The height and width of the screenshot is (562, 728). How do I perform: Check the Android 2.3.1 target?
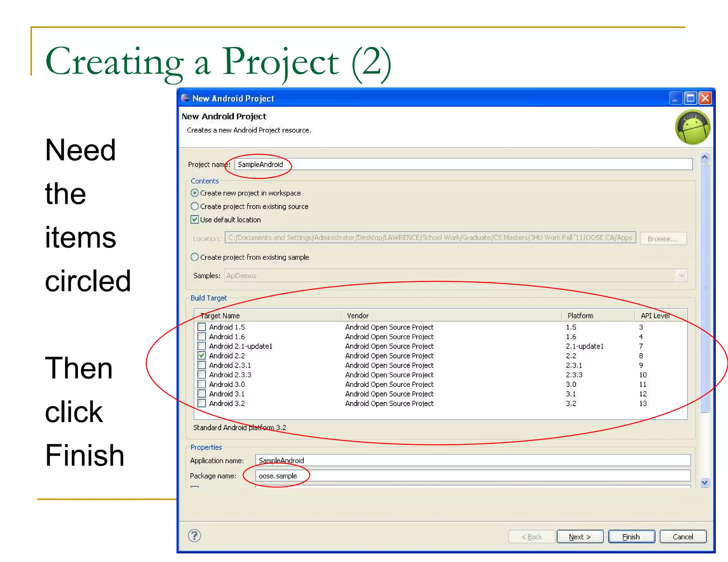point(202,365)
